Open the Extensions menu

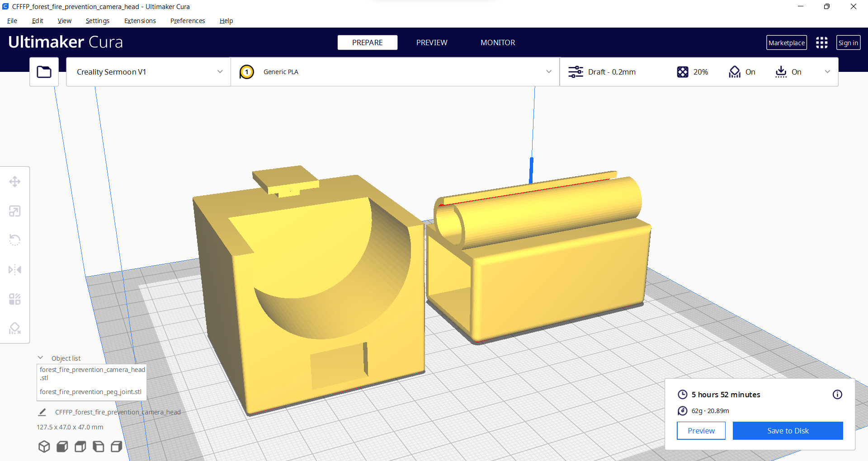[x=140, y=21]
